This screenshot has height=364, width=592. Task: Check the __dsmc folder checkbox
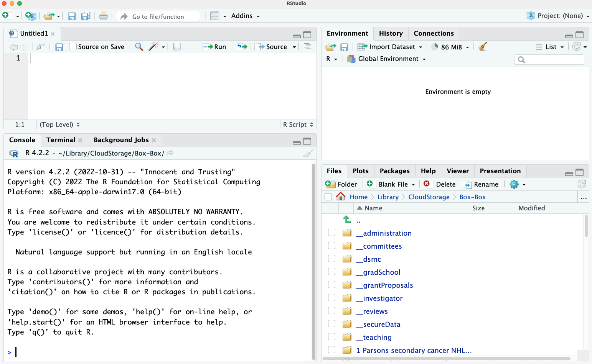332,259
